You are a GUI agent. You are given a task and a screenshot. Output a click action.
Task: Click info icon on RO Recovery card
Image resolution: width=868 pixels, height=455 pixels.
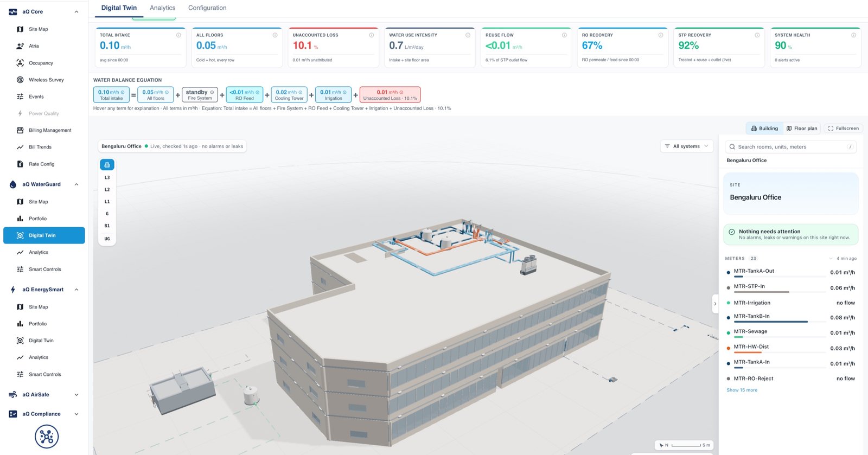pos(661,35)
